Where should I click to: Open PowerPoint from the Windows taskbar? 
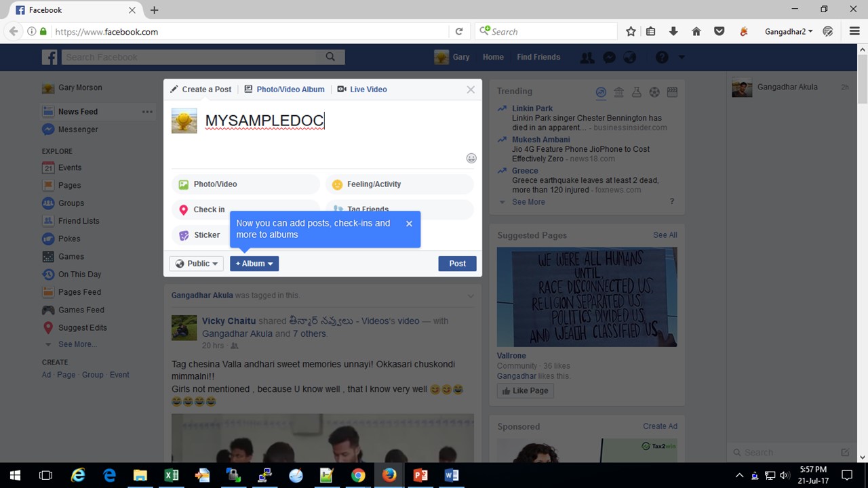click(x=420, y=475)
